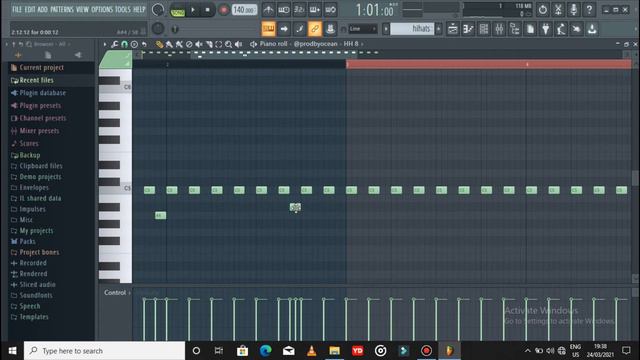640x360 pixels.
Task: Open the piano roll view icon
Action: pyautogui.click(x=468, y=29)
